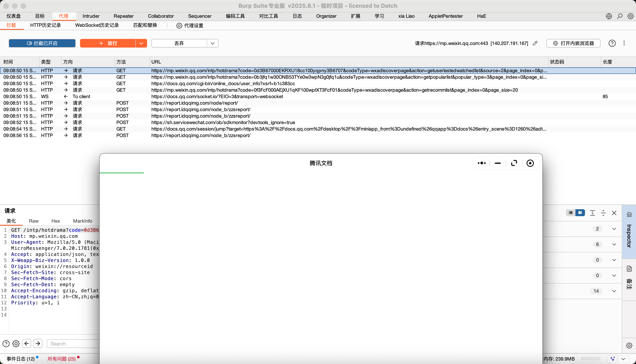Click the search magnifier icon in top bar

pos(620,16)
